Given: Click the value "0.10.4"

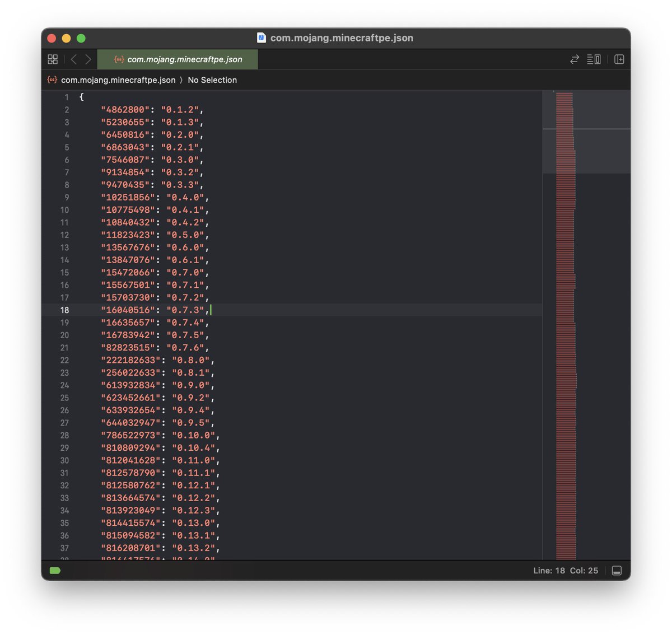Looking at the screenshot, I should (x=194, y=448).
